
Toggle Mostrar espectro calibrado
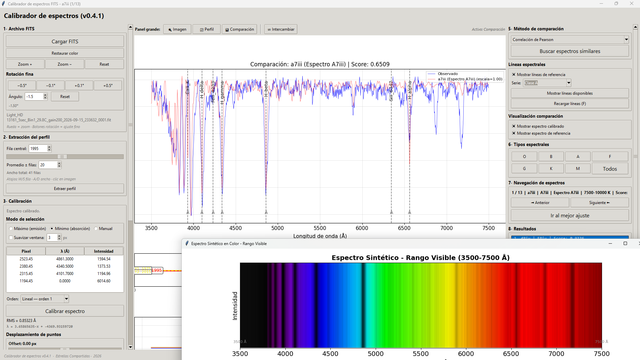[538, 126]
